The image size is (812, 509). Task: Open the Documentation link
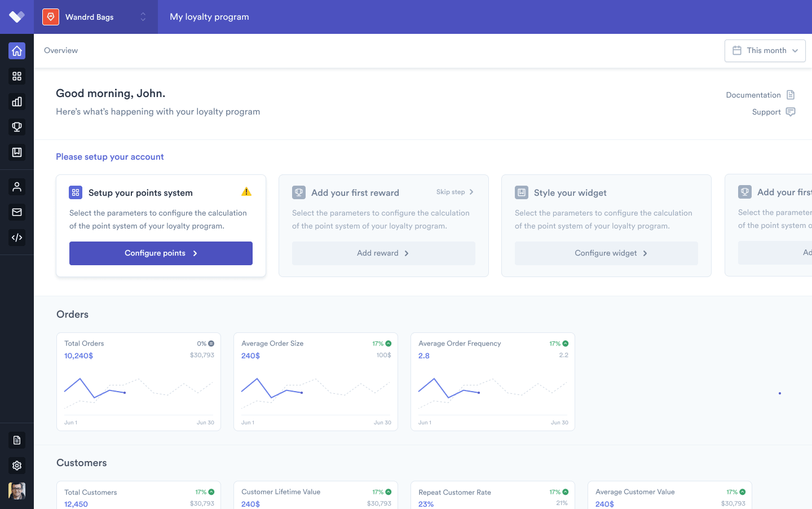[761, 95]
